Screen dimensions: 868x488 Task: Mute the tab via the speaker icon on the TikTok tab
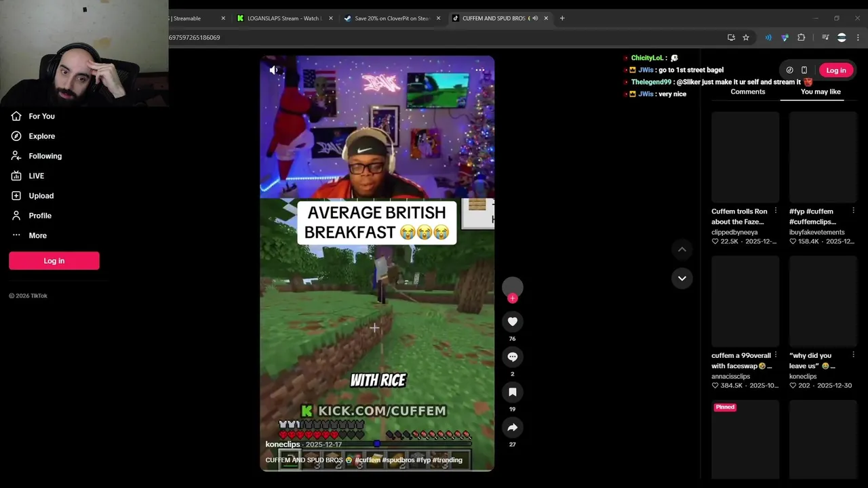pyautogui.click(x=534, y=18)
